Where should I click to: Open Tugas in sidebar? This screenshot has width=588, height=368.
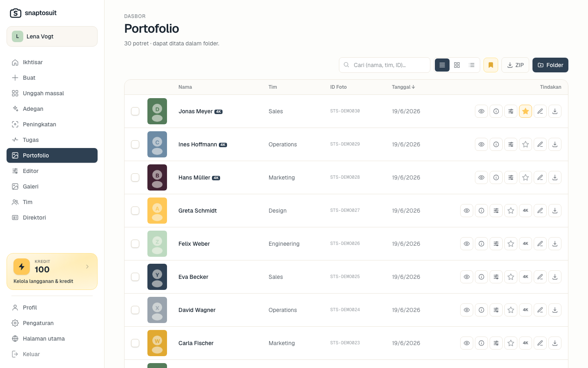click(52, 140)
